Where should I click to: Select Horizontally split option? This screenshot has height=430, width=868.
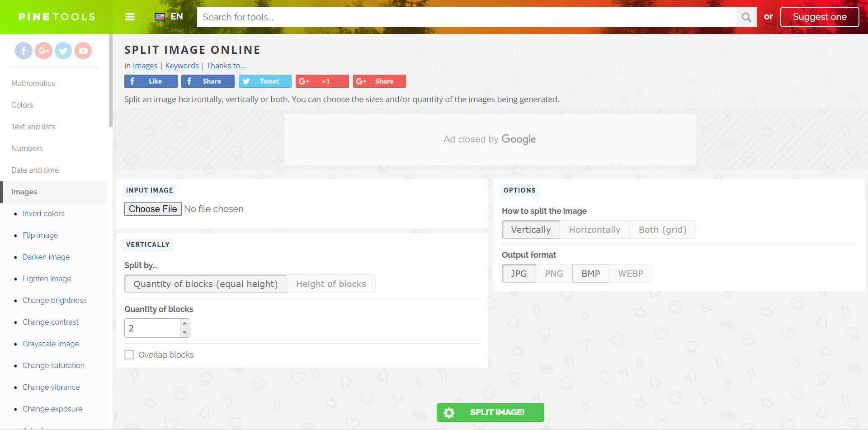[x=594, y=230]
